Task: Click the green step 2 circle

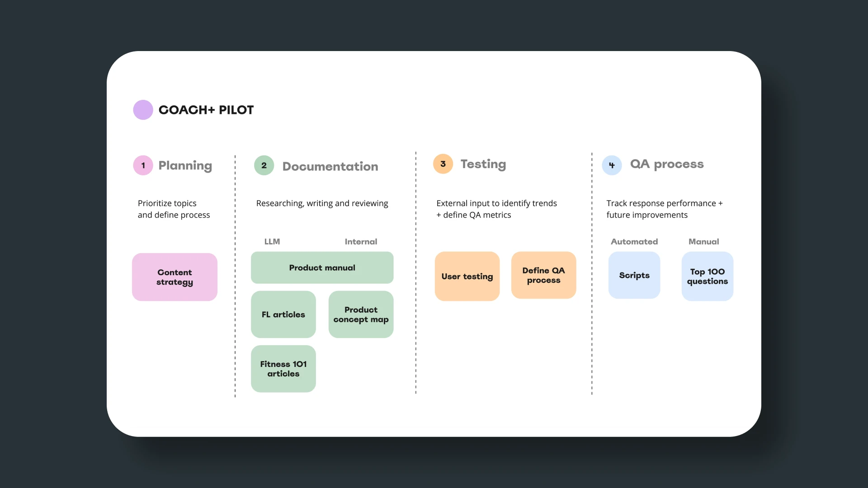Action: [x=264, y=165]
